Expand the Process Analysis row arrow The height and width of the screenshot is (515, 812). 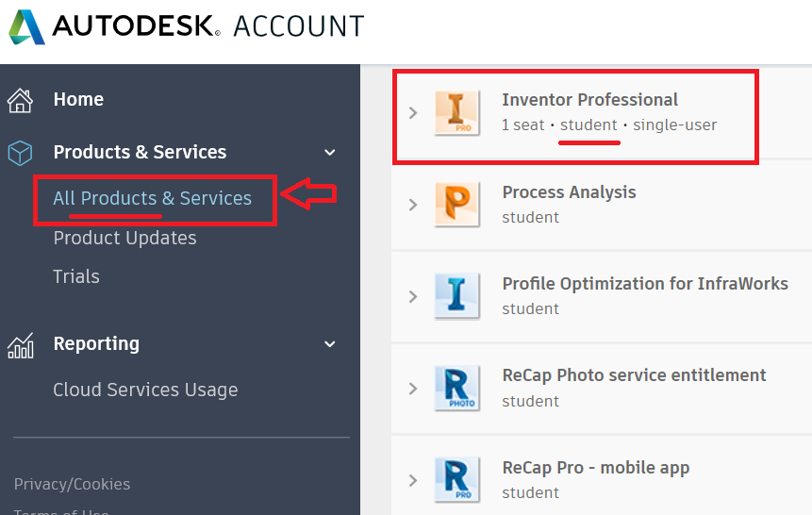pos(413,205)
